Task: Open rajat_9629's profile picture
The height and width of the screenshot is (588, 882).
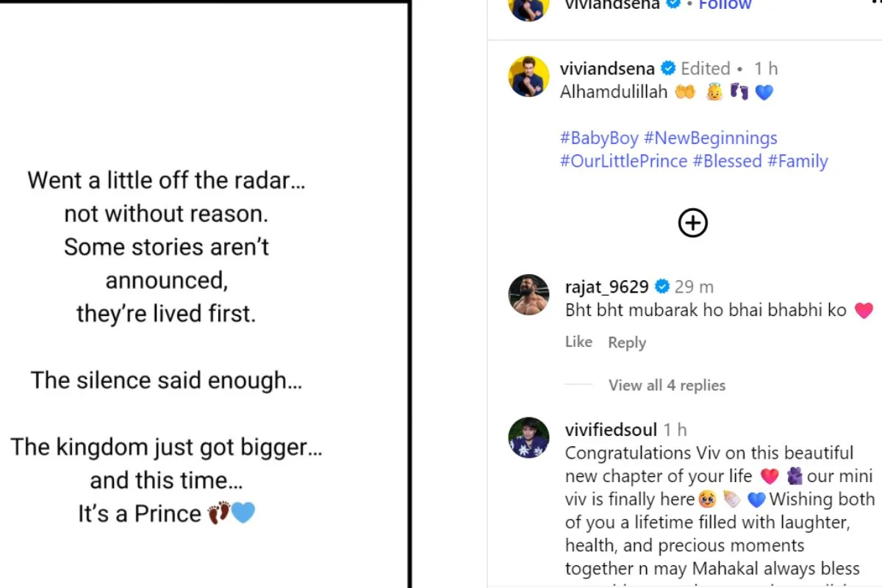Action: click(x=528, y=295)
